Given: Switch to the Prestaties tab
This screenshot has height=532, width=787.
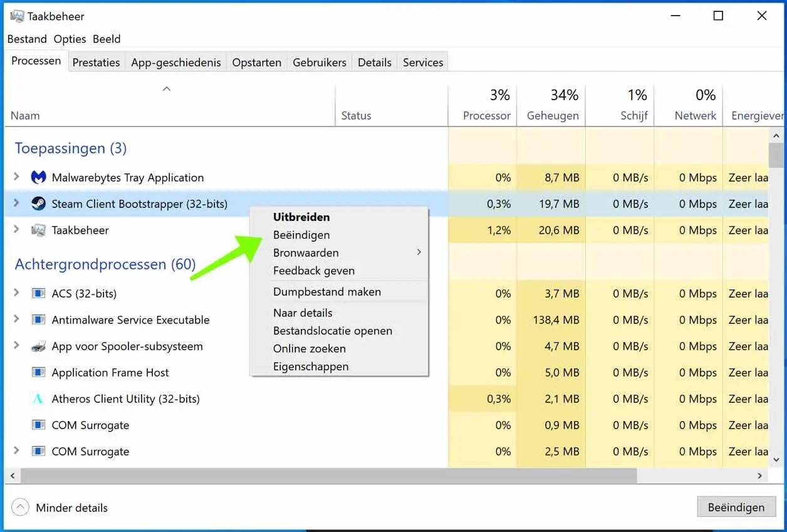Looking at the screenshot, I should coord(96,62).
